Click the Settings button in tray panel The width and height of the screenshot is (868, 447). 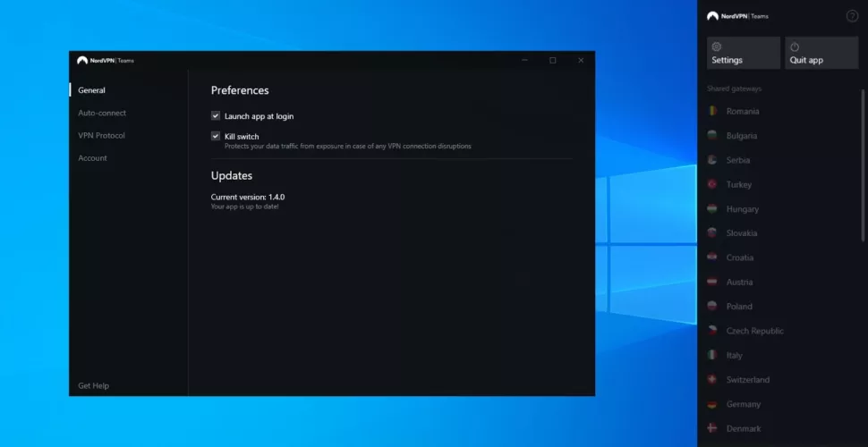pyautogui.click(x=744, y=53)
